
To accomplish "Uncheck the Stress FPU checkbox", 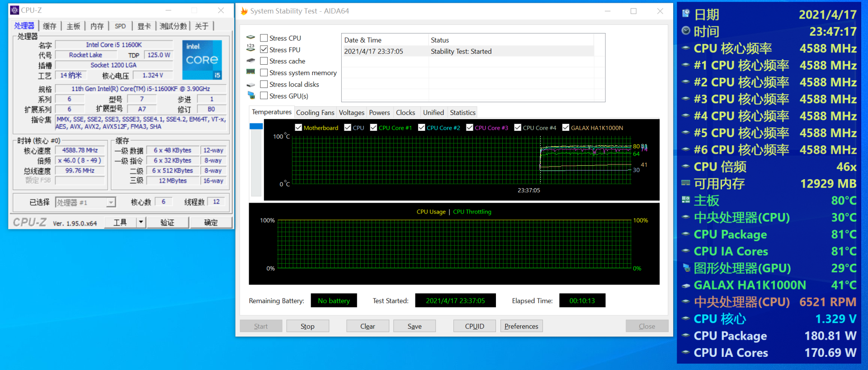I will point(264,49).
